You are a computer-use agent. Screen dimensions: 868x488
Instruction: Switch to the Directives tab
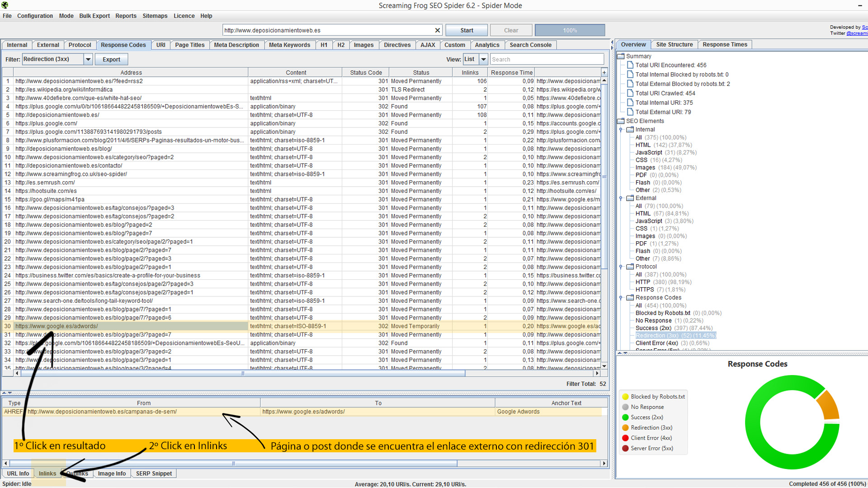tap(397, 45)
